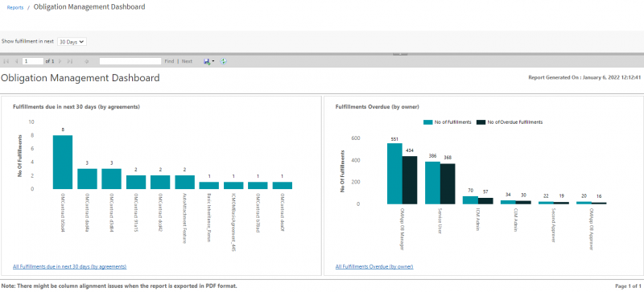The width and height of the screenshot is (644, 292).
Task: Go to first page of report
Action: [x=6, y=61]
